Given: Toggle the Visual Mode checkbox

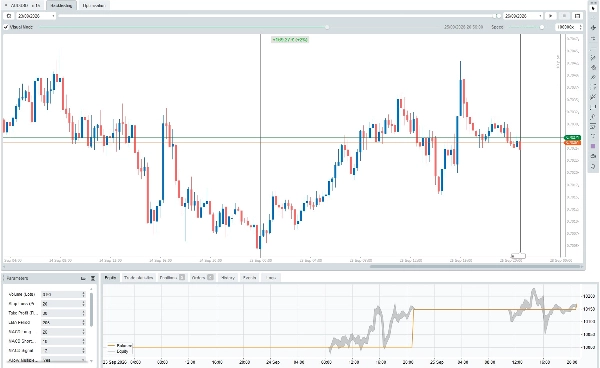Looking at the screenshot, I should [6, 27].
